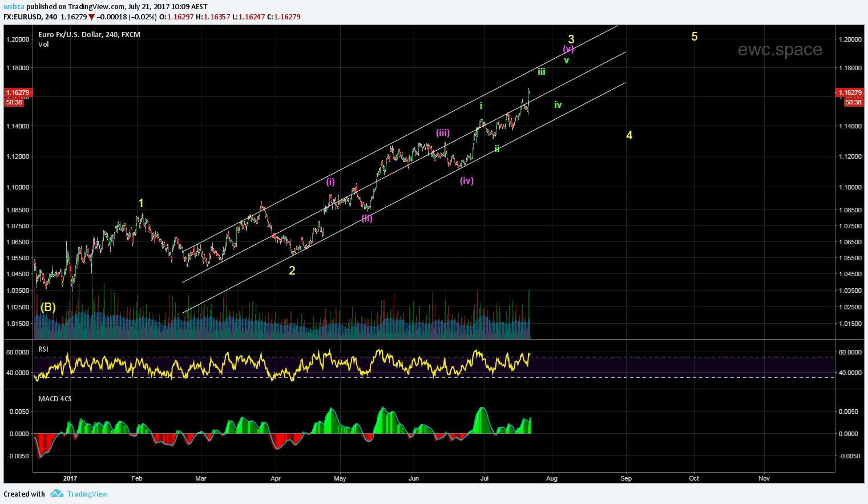Select the yellow wave 2 label
Image resolution: width=868 pixels, height=504 pixels.
(292, 271)
